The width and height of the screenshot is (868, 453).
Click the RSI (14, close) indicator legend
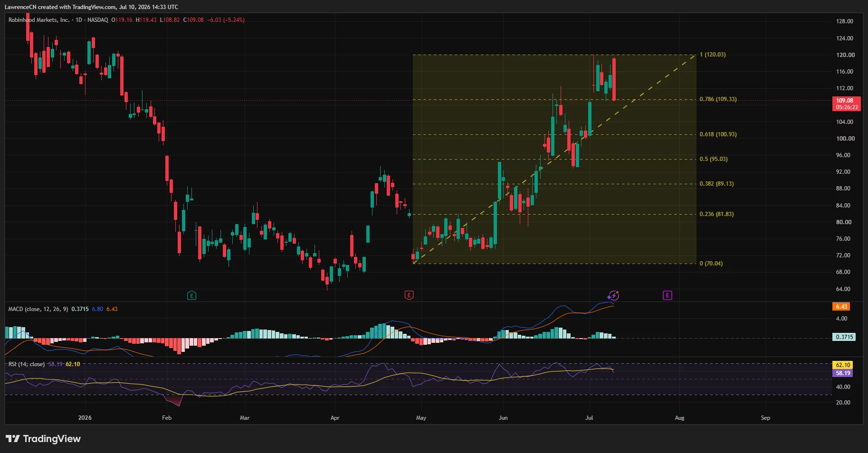27,364
